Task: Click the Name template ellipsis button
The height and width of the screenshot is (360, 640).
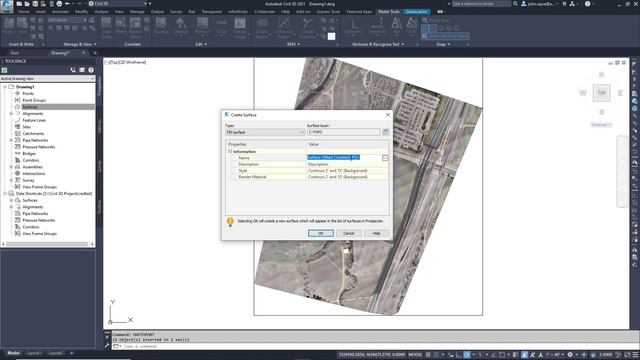Action: [x=385, y=158]
